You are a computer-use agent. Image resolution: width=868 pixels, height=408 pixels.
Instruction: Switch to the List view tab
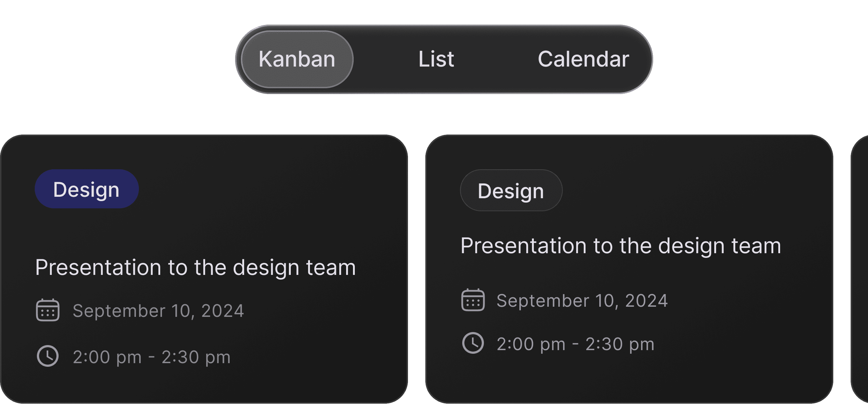(436, 59)
